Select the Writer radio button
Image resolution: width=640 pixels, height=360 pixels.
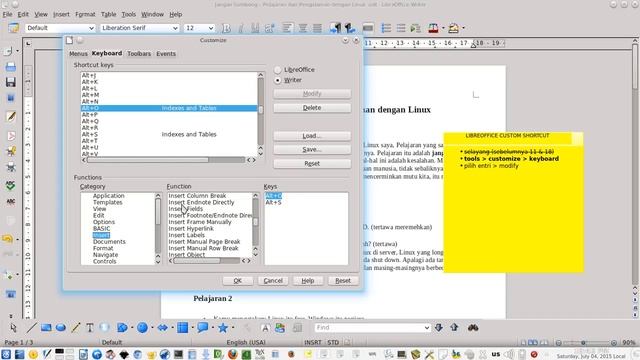click(278, 80)
